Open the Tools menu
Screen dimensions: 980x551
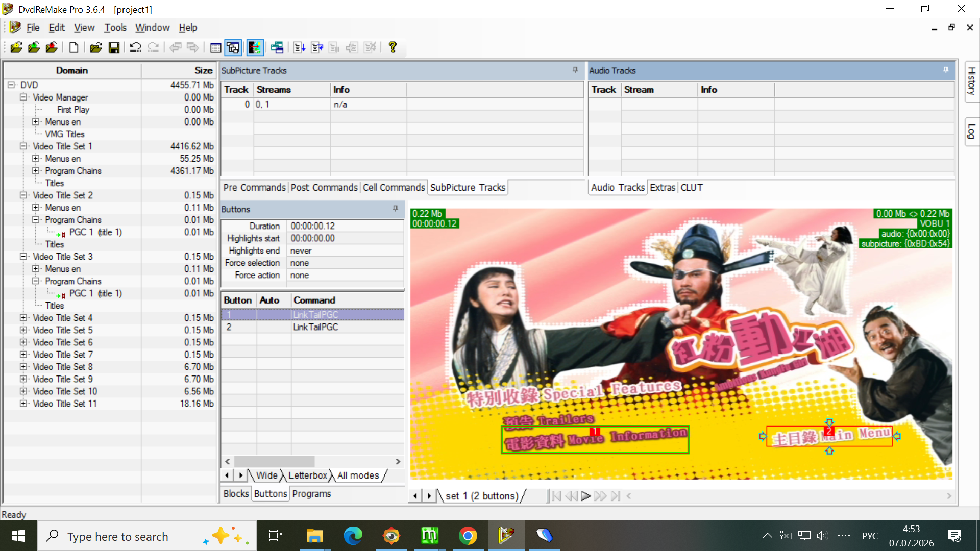point(115,28)
